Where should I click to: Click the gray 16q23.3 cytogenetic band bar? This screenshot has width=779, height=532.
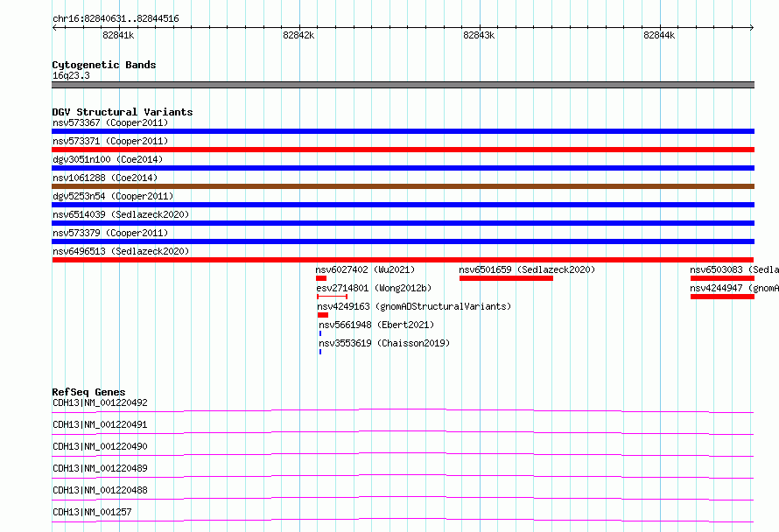403,85
